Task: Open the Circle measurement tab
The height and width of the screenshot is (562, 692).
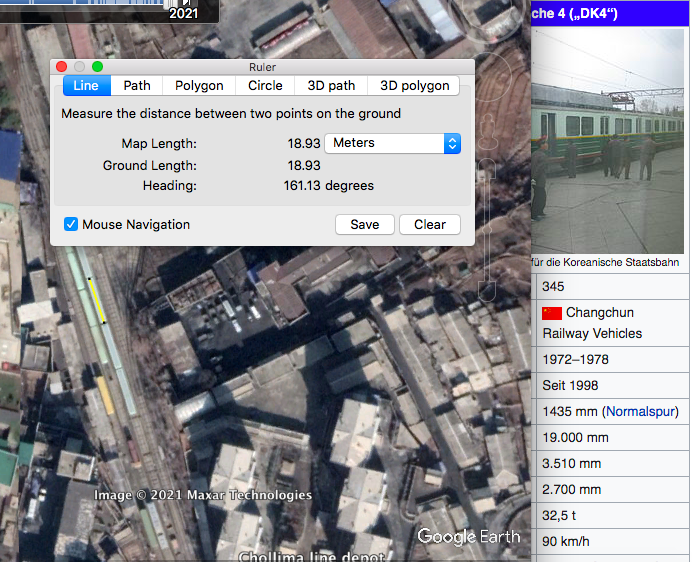Action: point(265,86)
